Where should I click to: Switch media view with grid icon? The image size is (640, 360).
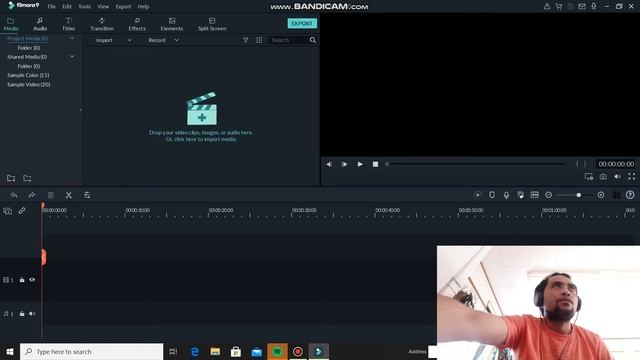tap(259, 40)
